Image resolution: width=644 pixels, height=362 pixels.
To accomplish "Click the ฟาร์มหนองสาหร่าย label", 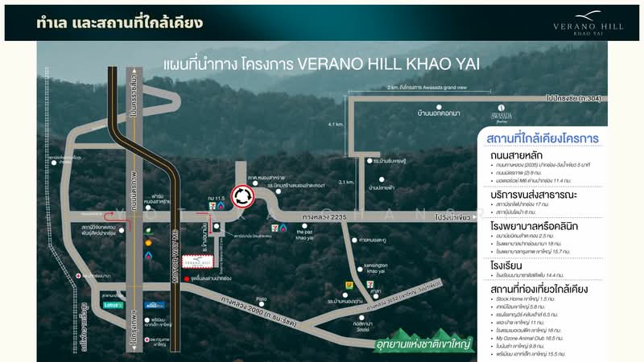I will point(157,199).
